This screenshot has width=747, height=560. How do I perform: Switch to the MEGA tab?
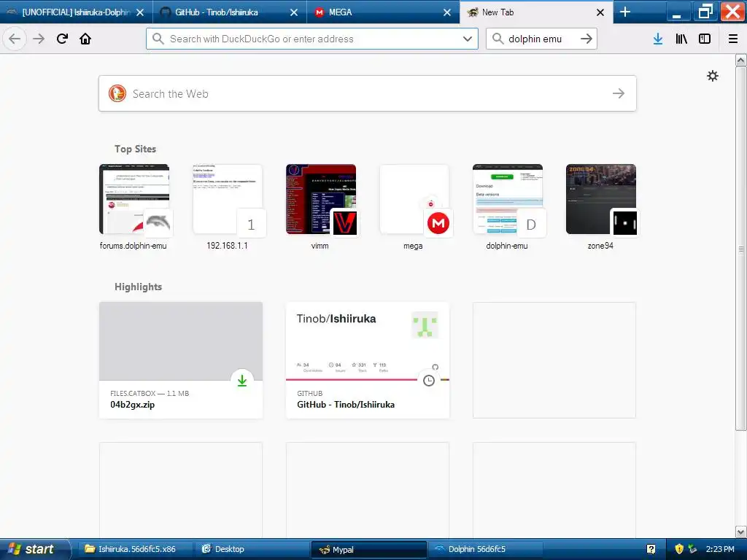[382, 12]
